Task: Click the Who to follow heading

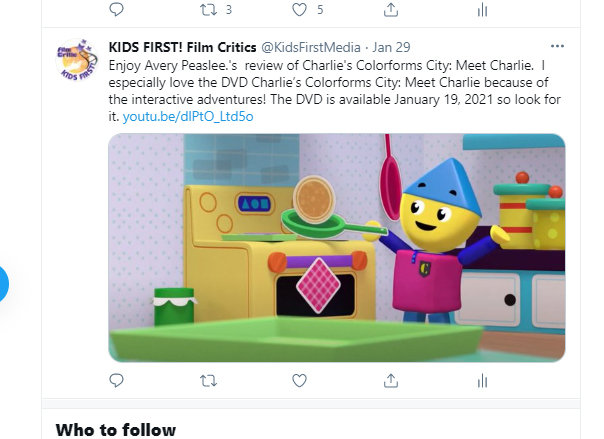Action: pyautogui.click(x=116, y=430)
